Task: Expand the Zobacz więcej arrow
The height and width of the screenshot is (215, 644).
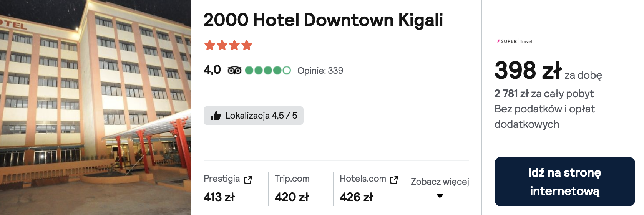Action: [x=440, y=196]
